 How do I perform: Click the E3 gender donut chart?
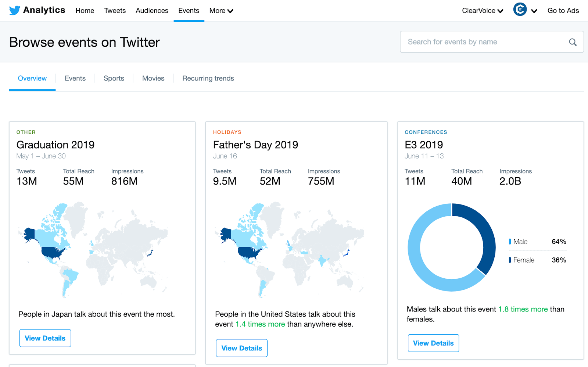[452, 247]
